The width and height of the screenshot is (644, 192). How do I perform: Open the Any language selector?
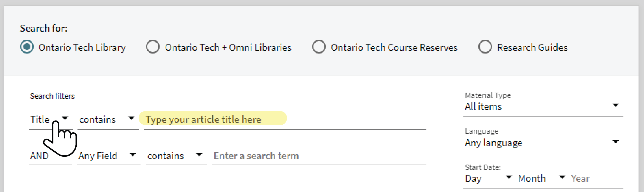click(543, 143)
